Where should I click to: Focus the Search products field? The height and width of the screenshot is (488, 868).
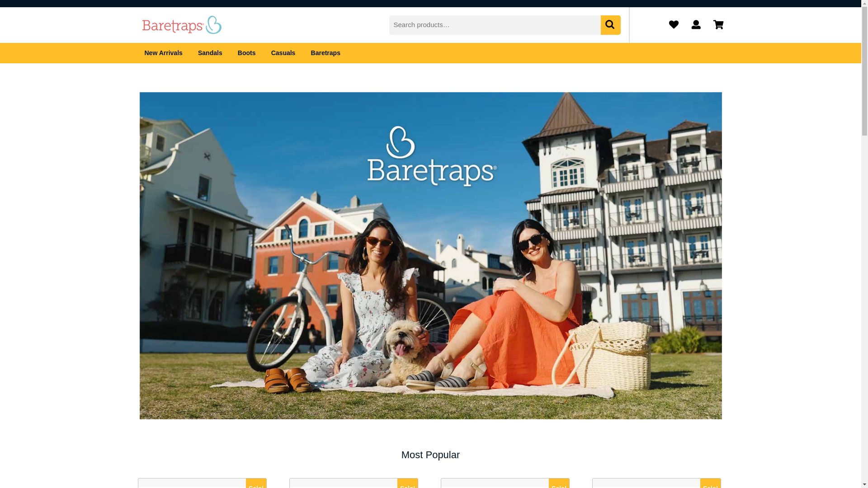click(495, 25)
